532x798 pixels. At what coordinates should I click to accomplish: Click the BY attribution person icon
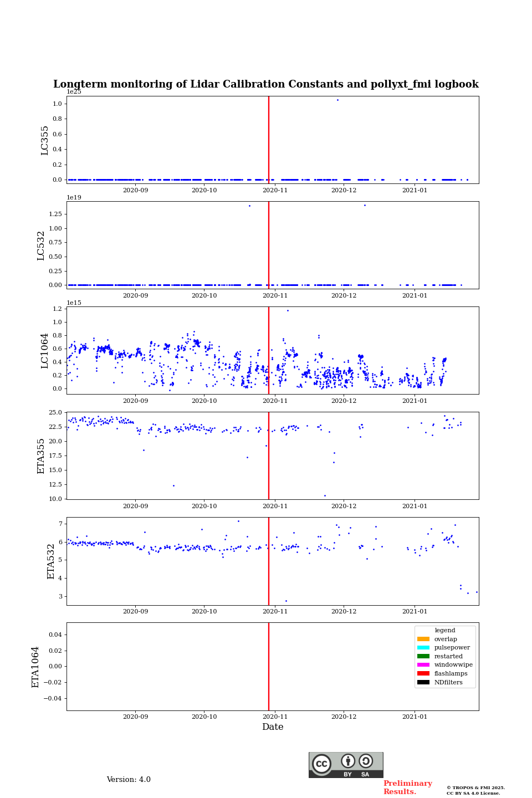(348, 761)
